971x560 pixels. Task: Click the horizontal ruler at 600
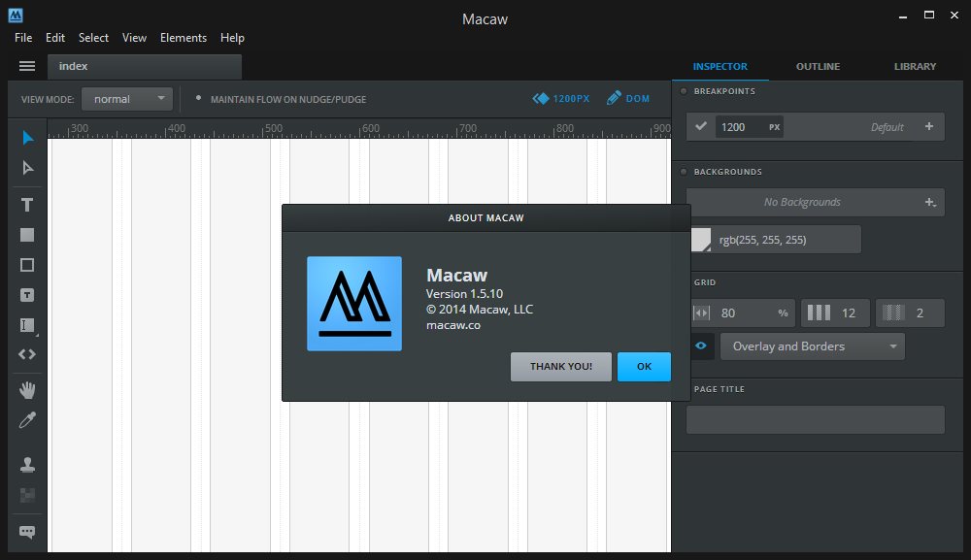tap(370, 129)
